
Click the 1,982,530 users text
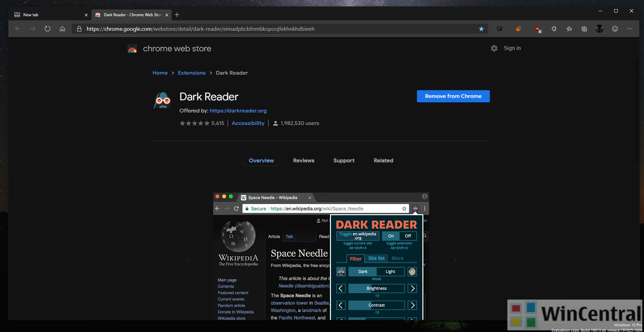300,123
